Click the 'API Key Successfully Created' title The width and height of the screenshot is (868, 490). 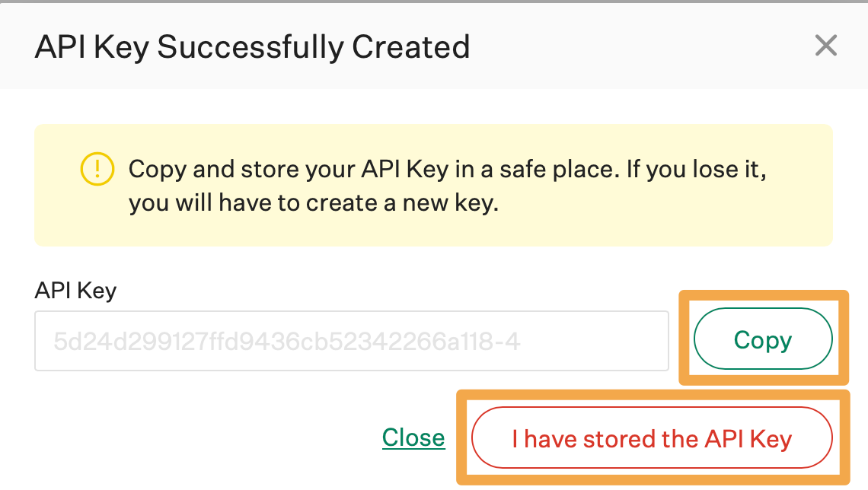[x=253, y=46]
